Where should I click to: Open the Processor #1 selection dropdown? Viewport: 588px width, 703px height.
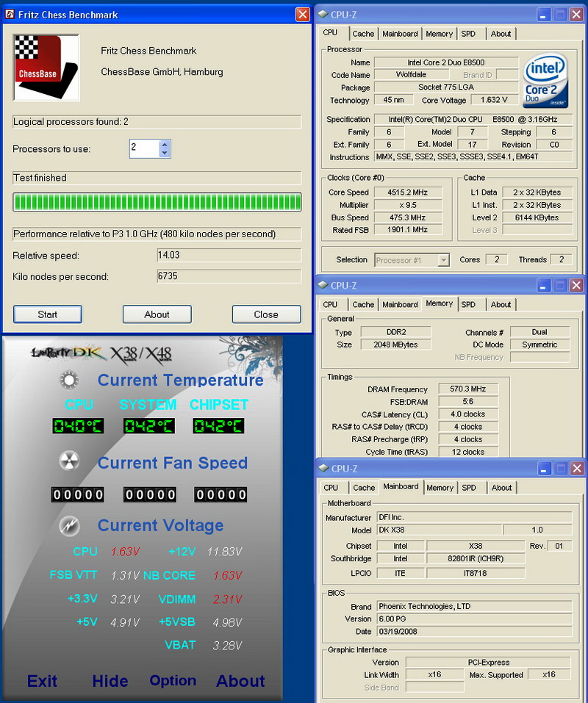pos(444,260)
